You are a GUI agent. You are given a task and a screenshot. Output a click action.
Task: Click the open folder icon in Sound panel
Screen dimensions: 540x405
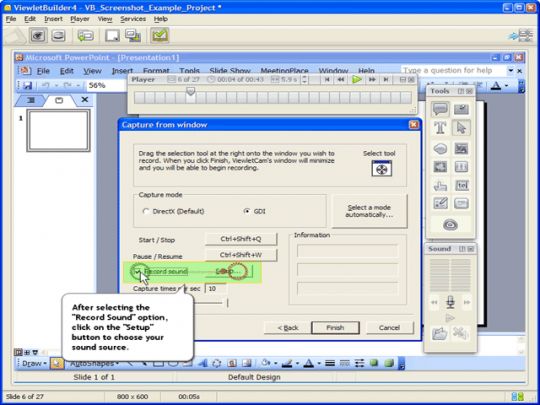click(439, 333)
